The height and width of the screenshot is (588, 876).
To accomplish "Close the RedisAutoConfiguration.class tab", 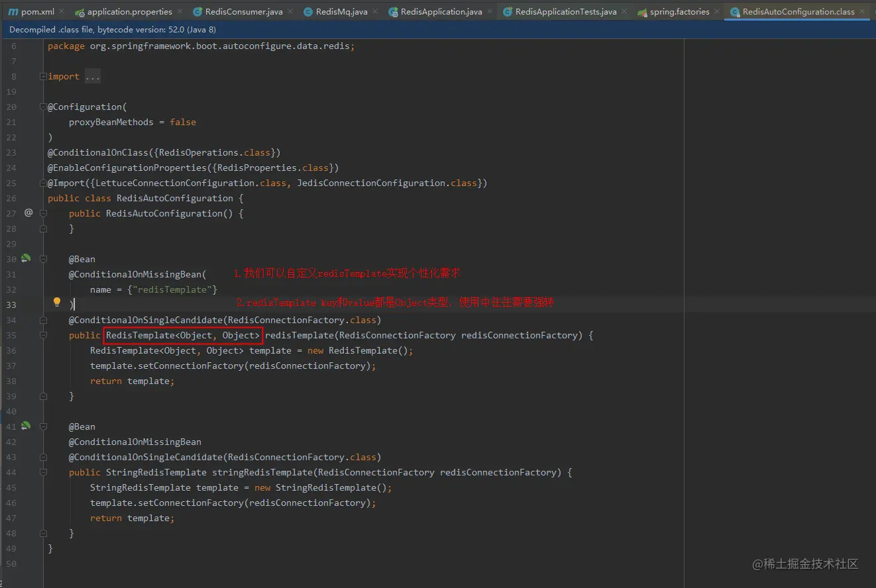I will 862,12.
